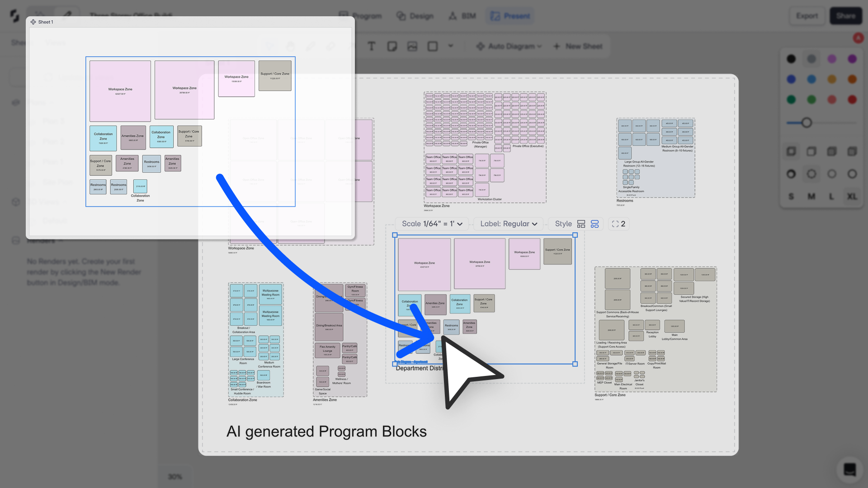Viewport: 868px width, 488px height.
Task: Select the M size option
Action: point(811,197)
